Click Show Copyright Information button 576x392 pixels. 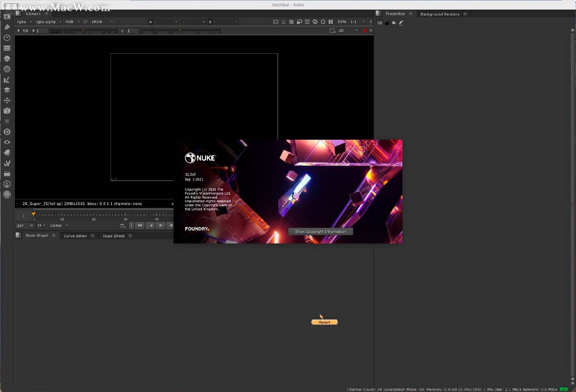coord(320,232)
